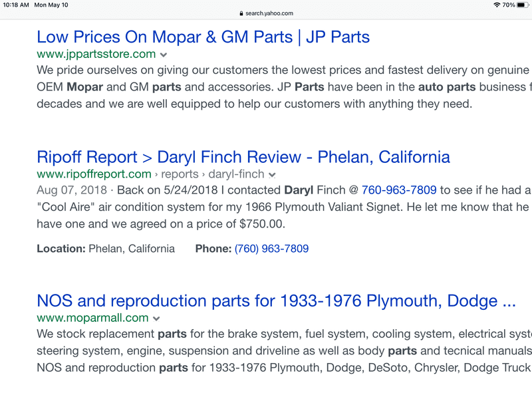Select the reports breadcrumb segment
The width and height of the screenshot is (532, 399).
pyautogui.click(x=180, y=174)
